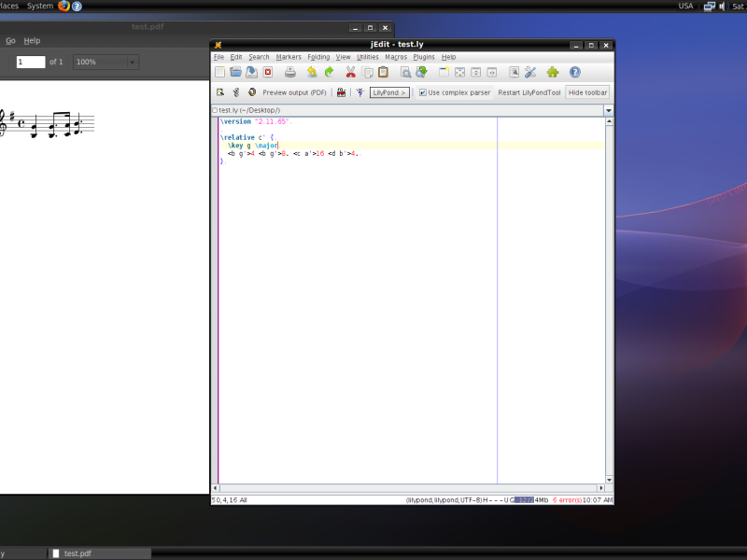
Task: Click Preview output (PDF) button
Action: click(294, 92)
